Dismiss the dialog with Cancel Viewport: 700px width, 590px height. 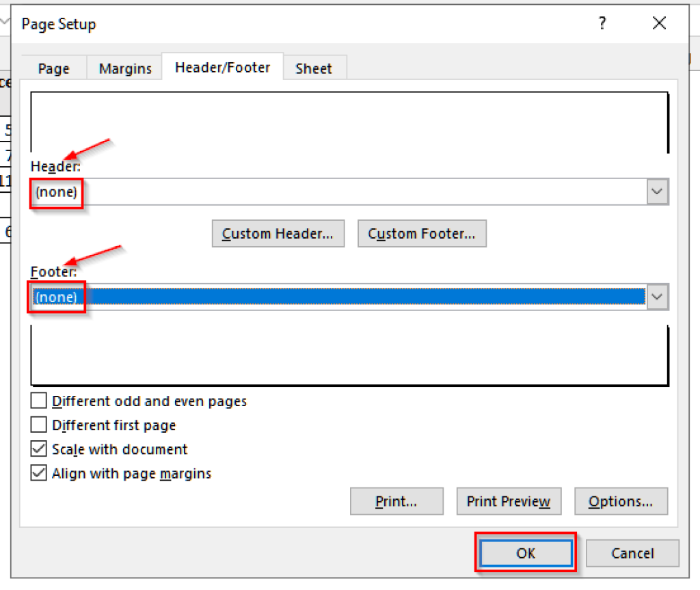(x=632, y=553)
